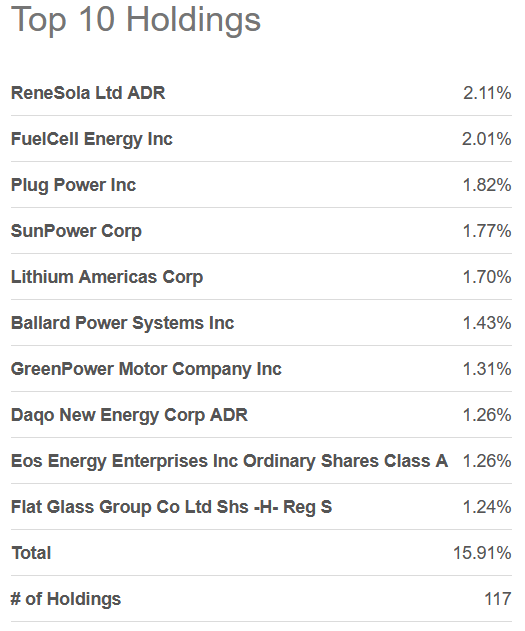The image size is (525, 631).
Task: Click the Top 10 Holdings heading
Action: coord(136,20)
